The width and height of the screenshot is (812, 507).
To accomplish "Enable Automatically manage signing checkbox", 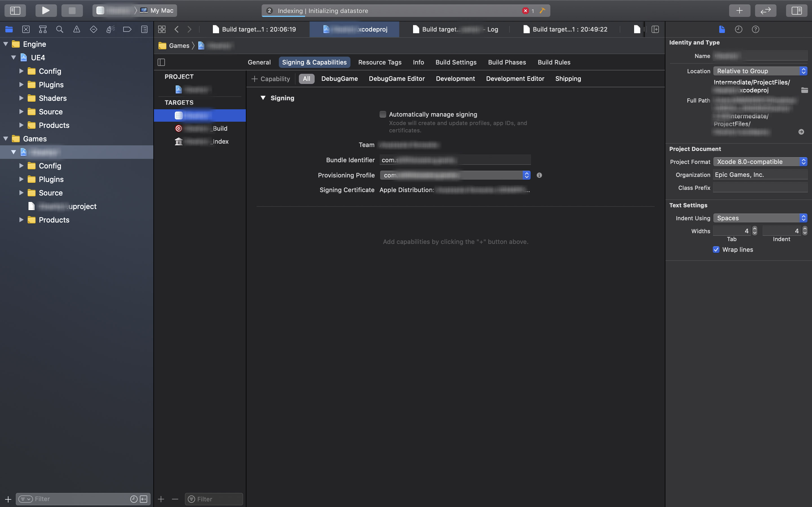I will click(x=383, y=114).
